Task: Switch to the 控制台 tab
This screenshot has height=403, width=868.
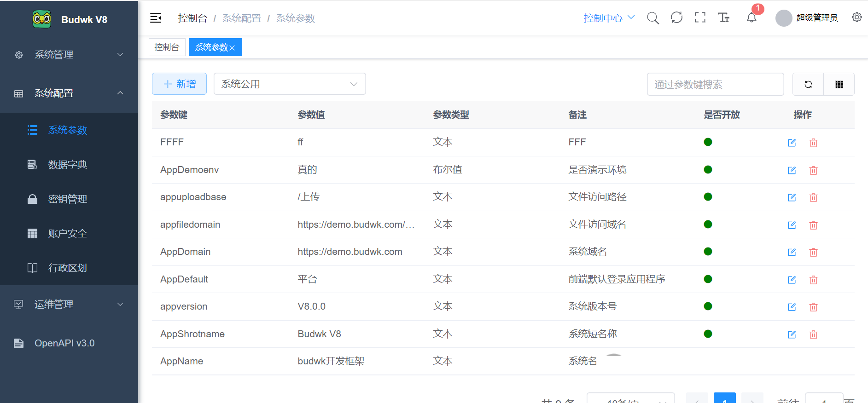Action: (x=167, y=47)
